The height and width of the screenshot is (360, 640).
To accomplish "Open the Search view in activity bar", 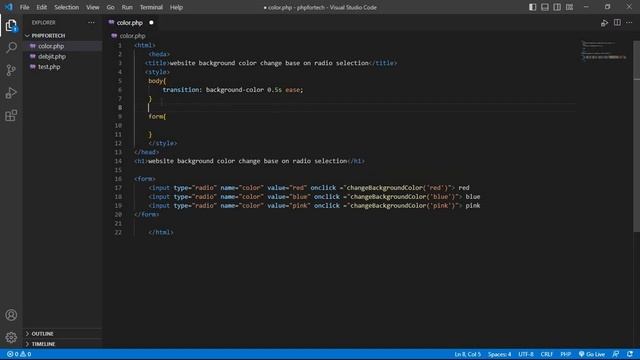I will [x=11, y=48].
